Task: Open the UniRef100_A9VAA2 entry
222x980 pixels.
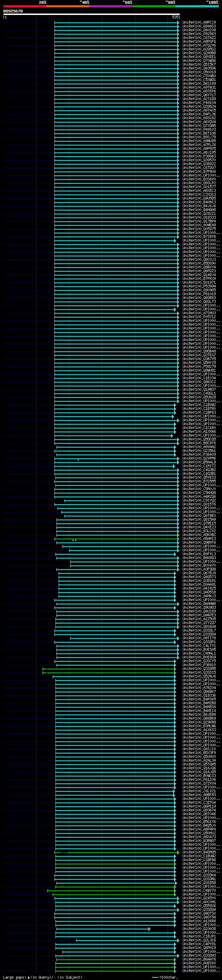Action: point(199,447)
